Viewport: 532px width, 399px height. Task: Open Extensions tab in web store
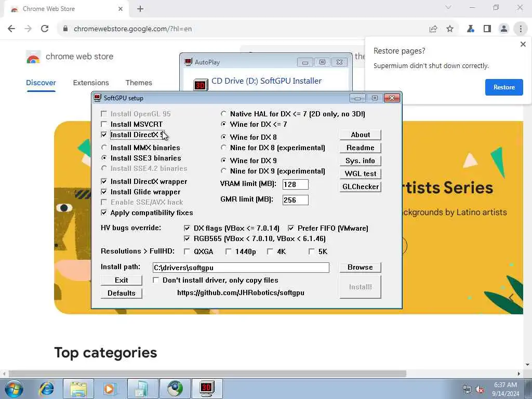click(x=91, y=83)
